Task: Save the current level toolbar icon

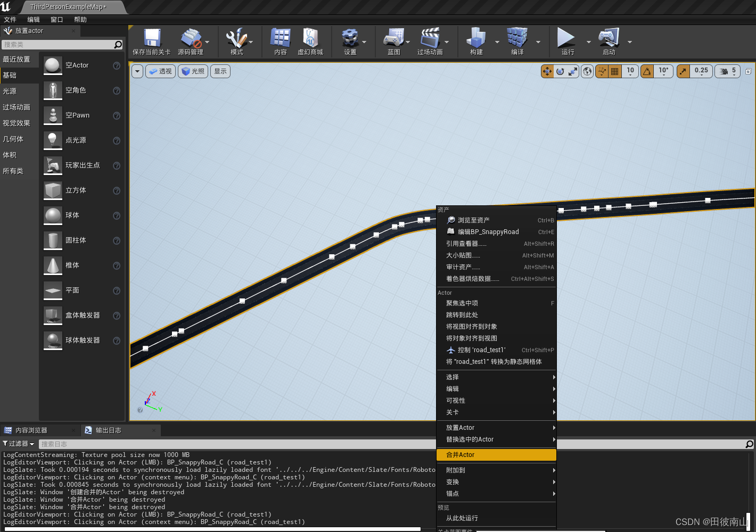Action: 152,38
